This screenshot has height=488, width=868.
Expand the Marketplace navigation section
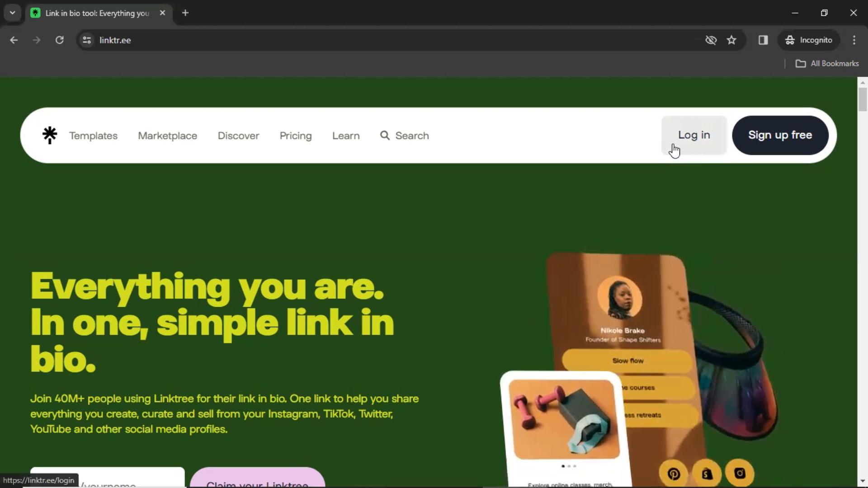coord(167,135)
